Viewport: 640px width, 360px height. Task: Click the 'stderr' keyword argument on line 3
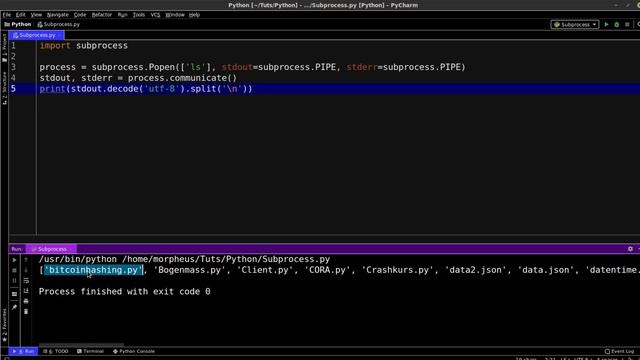click(362, 67)
